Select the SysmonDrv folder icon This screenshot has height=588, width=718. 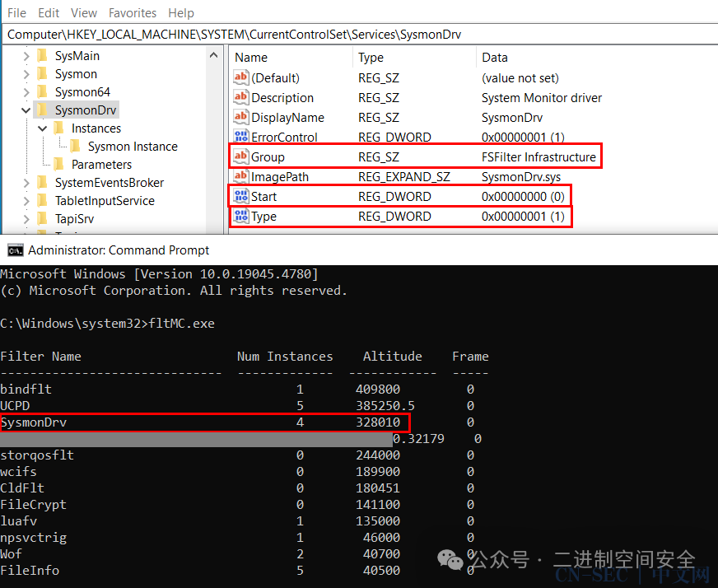pos(42,110)
